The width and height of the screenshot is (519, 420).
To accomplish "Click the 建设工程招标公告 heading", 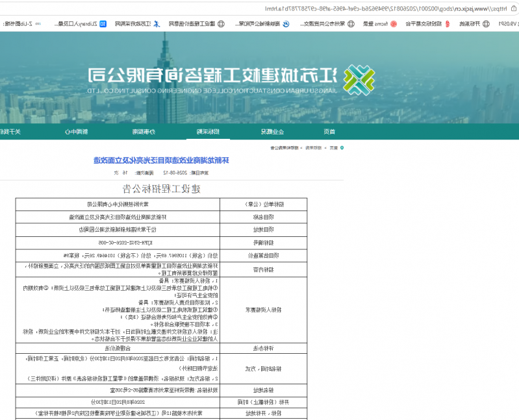I will pos(162,189).
